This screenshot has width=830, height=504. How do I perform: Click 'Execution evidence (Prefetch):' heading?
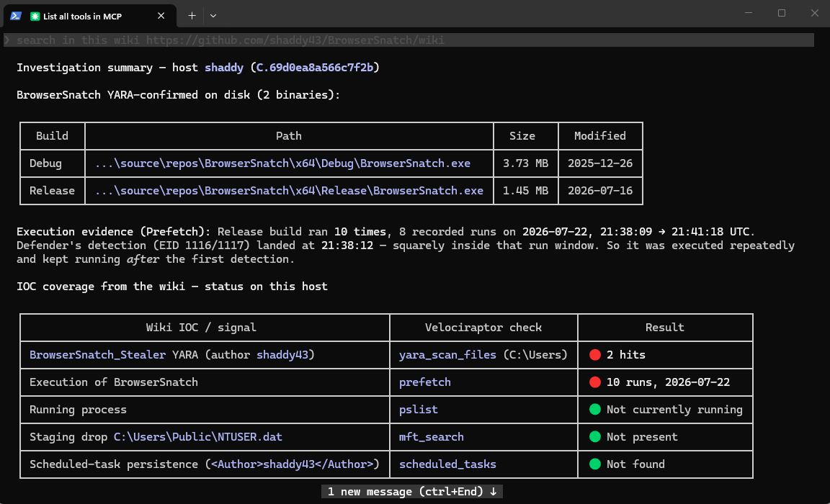[114, 232]
